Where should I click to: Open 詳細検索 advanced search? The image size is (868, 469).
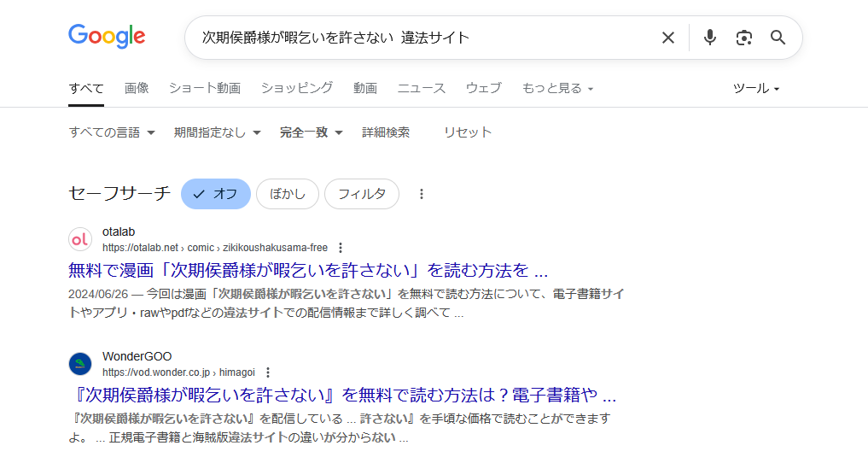(x=386, y=132)
